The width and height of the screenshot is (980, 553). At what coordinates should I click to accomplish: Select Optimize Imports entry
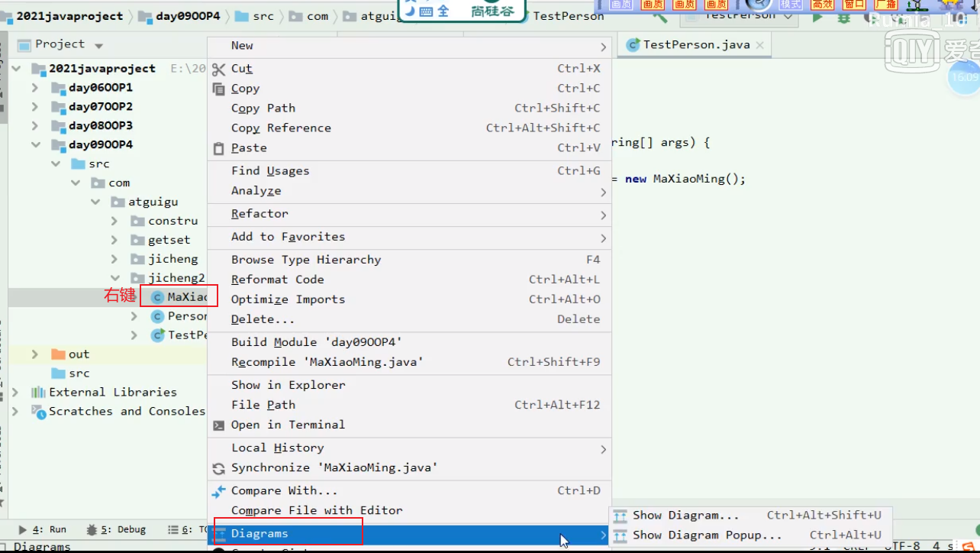coord(410,299)
